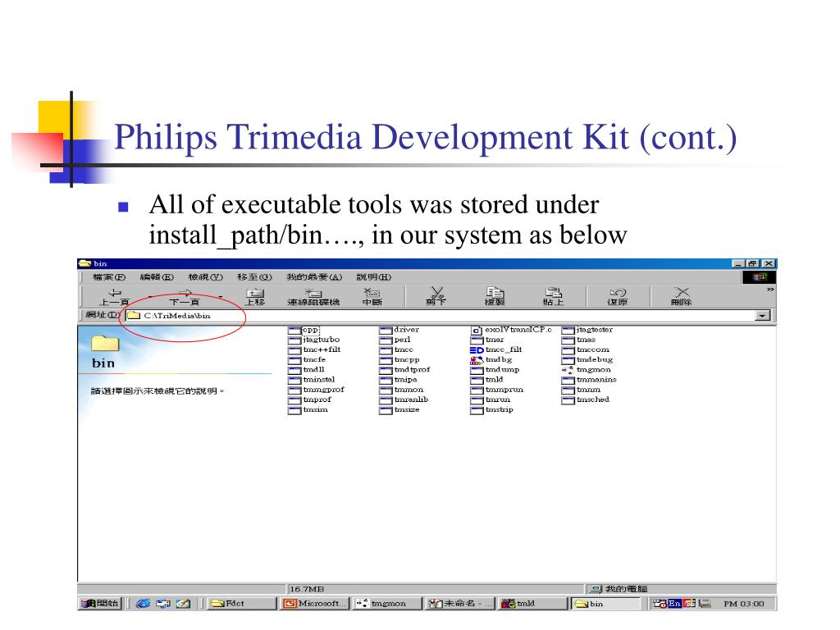Select the tmccom file
Image resolution: width=840 pixels, height=630 pixels.
(586, 349)
